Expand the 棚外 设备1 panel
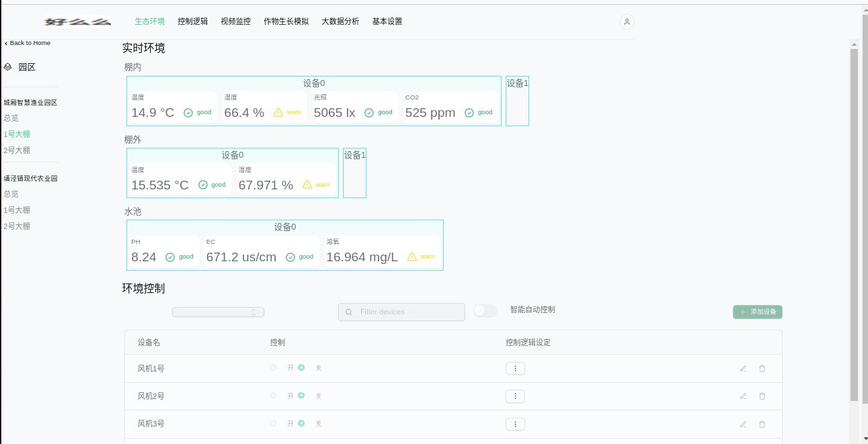868x444 pixels. 354,173
